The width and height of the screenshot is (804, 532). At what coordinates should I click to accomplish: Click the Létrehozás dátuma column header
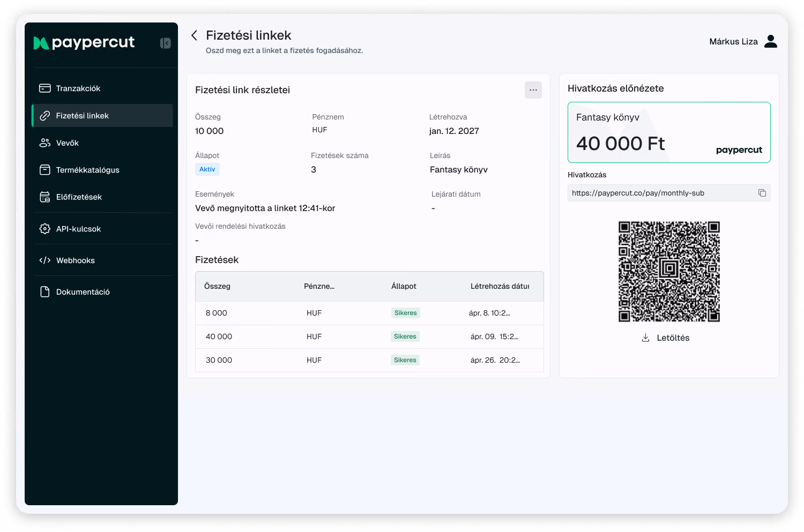500,286
